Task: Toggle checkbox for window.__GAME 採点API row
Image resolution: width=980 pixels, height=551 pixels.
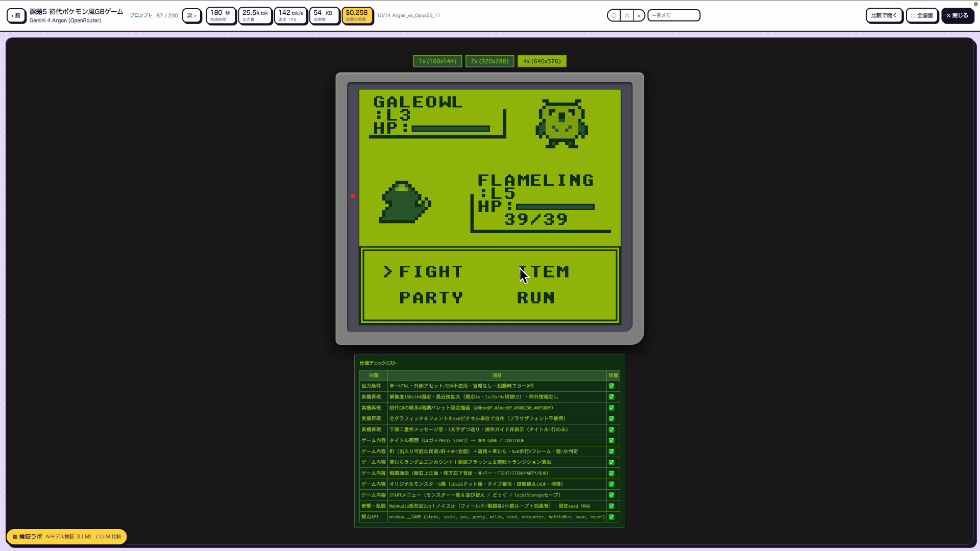Action: coord(611,517)
